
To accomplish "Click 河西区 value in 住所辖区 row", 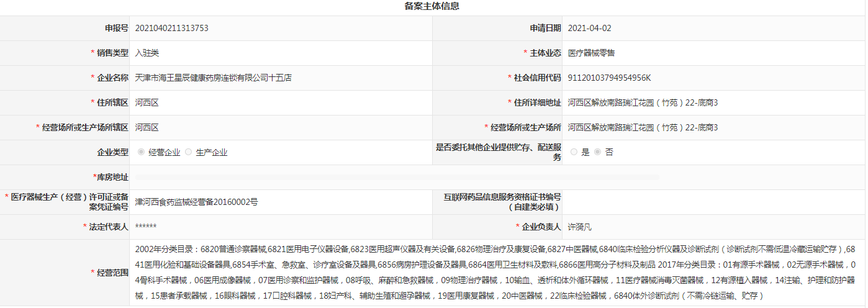I will pyautogui.click(x=147, y=103).
